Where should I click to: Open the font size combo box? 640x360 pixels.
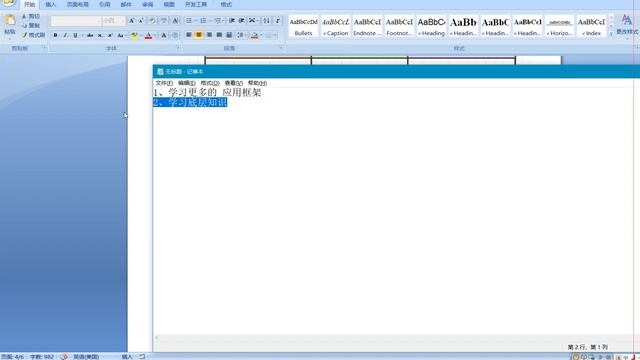tap(113, 21)
